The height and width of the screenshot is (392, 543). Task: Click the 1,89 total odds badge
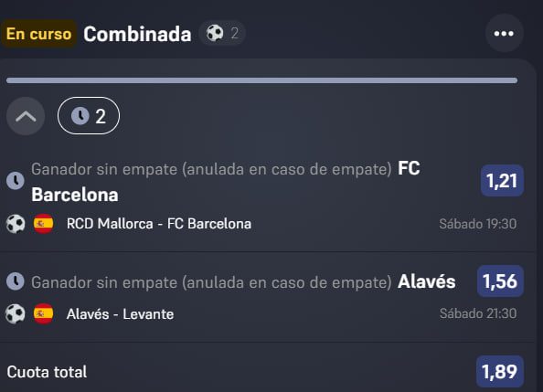500,372
